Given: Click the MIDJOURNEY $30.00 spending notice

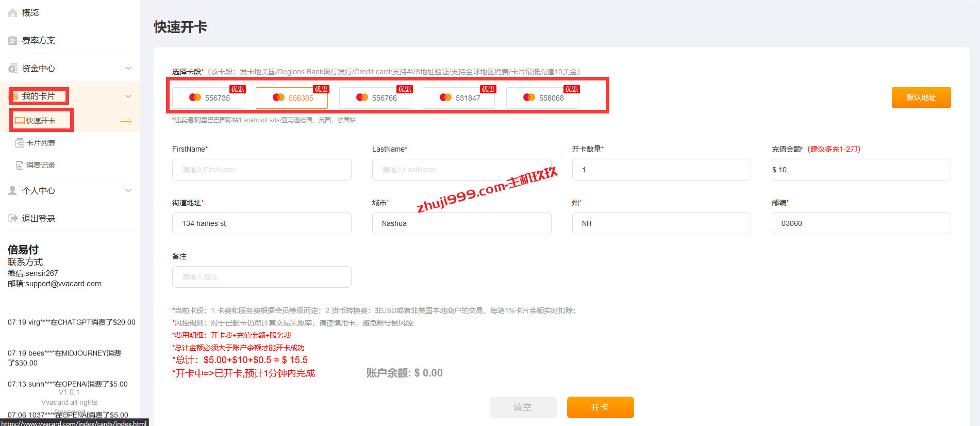Looking at the screenshot, I should tap(64, 358).
